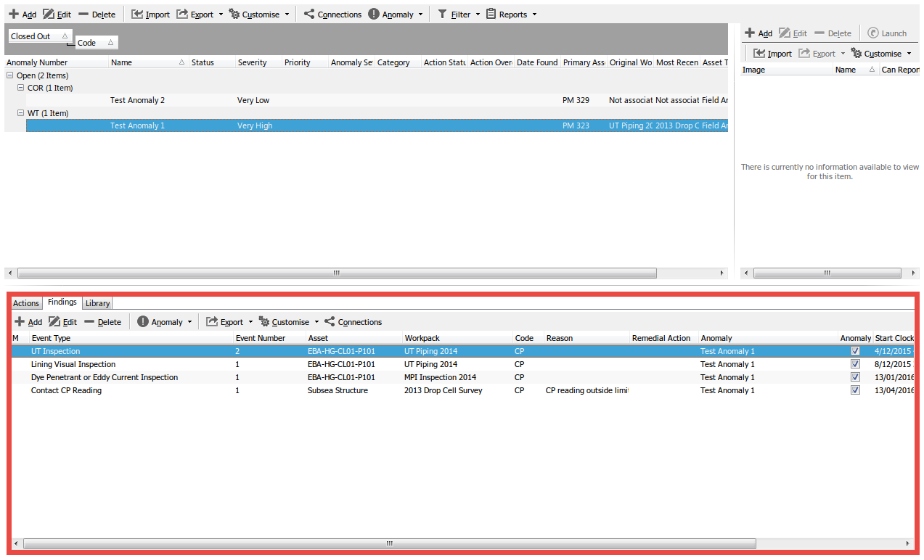Toggle Anomaly checkbox for UT Inspection row

tap(855, 351)
